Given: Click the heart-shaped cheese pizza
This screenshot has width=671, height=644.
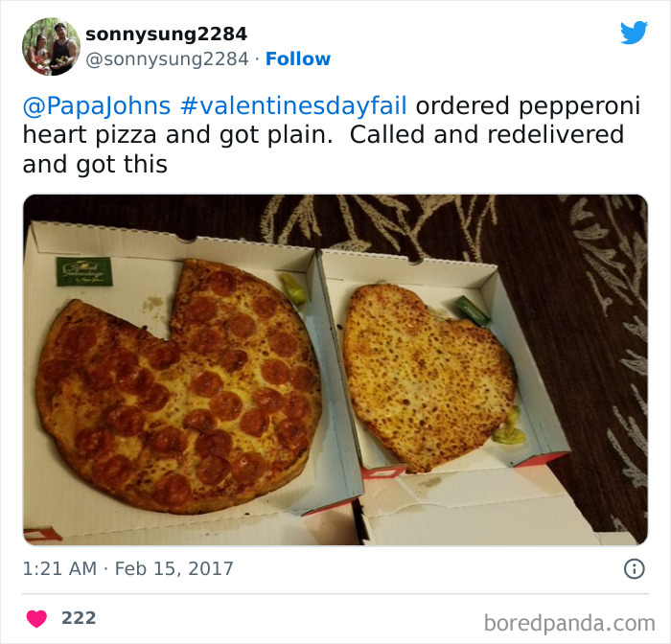Looking at the screenshot, I should click(429, 378).
